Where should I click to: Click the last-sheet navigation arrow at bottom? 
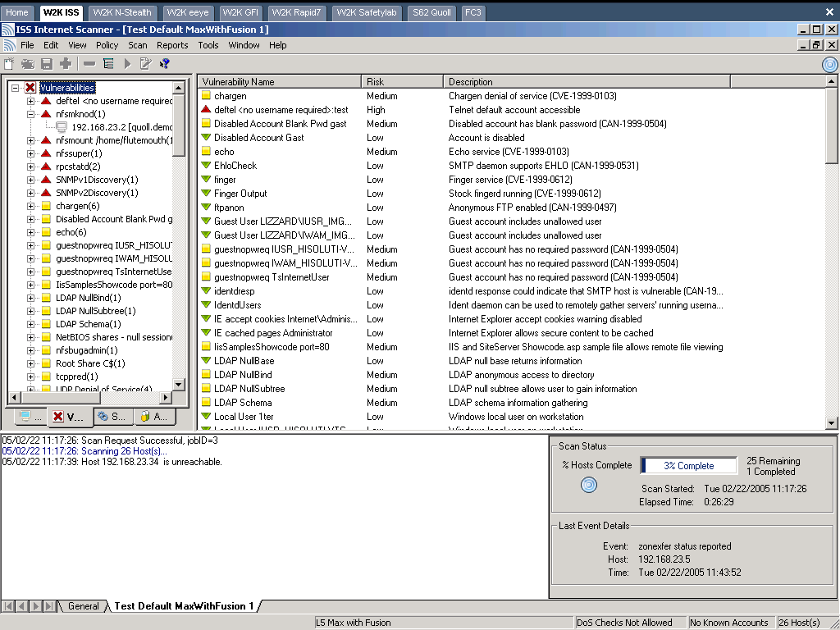click(x=48, y=606)
